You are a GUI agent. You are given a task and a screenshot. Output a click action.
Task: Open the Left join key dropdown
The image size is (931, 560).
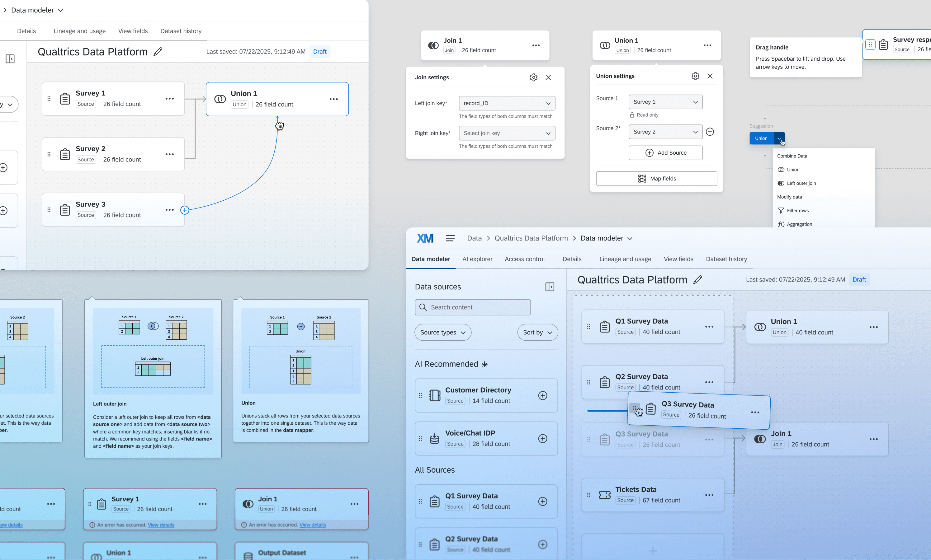507,103
